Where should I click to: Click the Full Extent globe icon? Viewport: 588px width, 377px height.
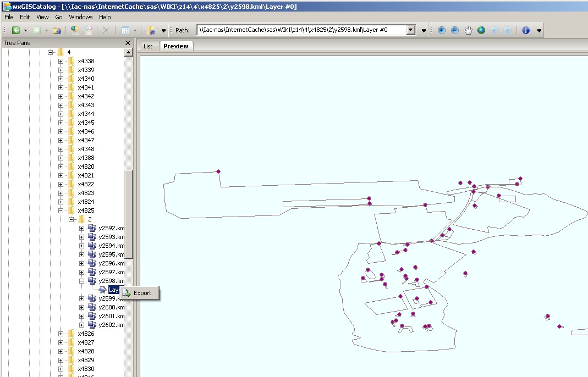pyautogui.click(x=481, y=30)
